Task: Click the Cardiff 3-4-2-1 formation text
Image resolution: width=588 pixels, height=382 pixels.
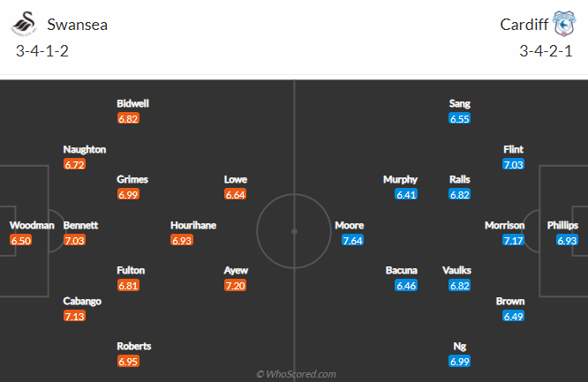Action: (x=546, y=51)
